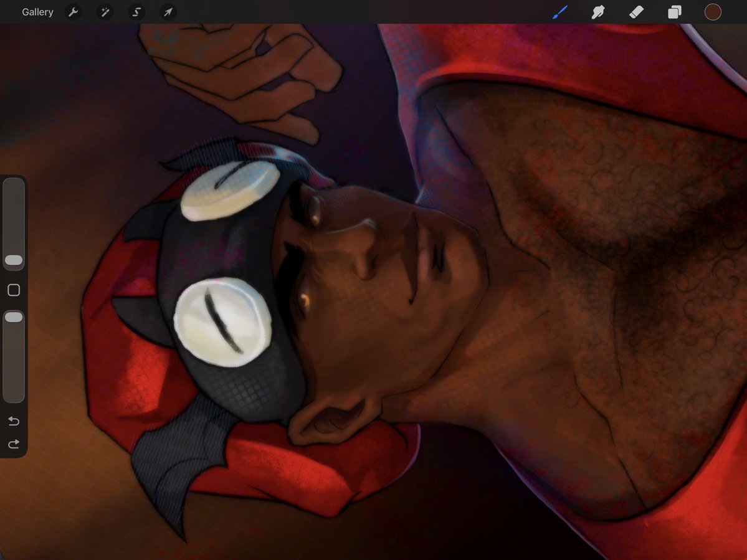
Task: Open the active color swatch
Action: 713,12
